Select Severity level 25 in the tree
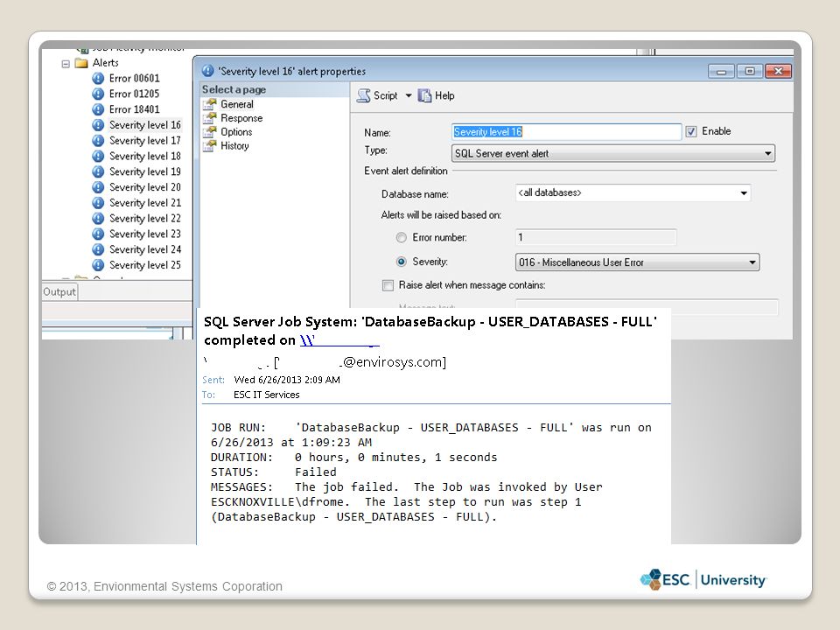Viewport: 840px width, 630px height. coord(145,264)
